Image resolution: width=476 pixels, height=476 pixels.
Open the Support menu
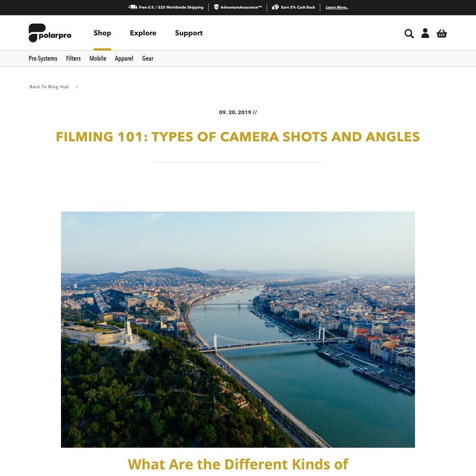188,33
